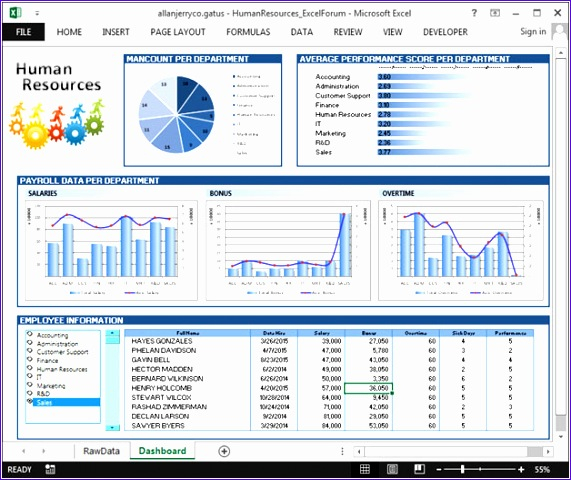Click the HAYES GONZALES name cell
This screenshot has width=571, height=480.
pyautogui.click(x=187, y=341)
